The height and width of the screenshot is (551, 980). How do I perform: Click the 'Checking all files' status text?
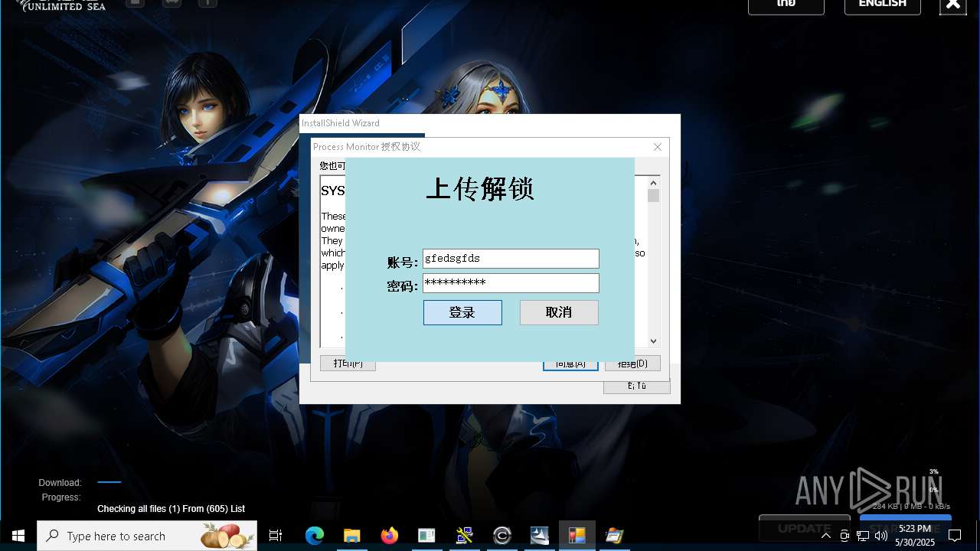click(x=171, y=509)
